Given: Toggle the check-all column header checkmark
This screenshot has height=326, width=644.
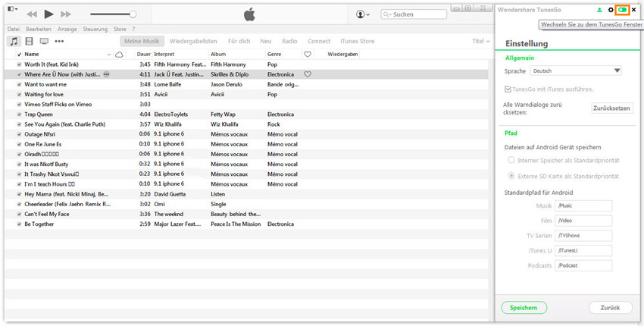Looking at the screenshot, I should pos(19,55).
